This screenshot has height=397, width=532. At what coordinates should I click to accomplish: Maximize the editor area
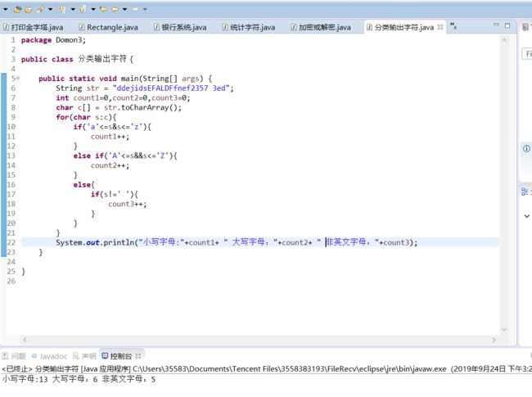pyautogui.click(x=507, y=25)
